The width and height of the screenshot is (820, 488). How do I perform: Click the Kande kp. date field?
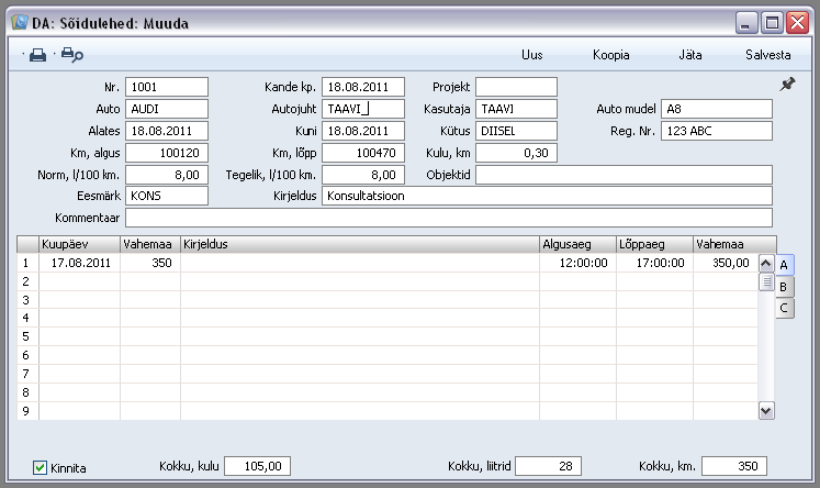[363, 87]
